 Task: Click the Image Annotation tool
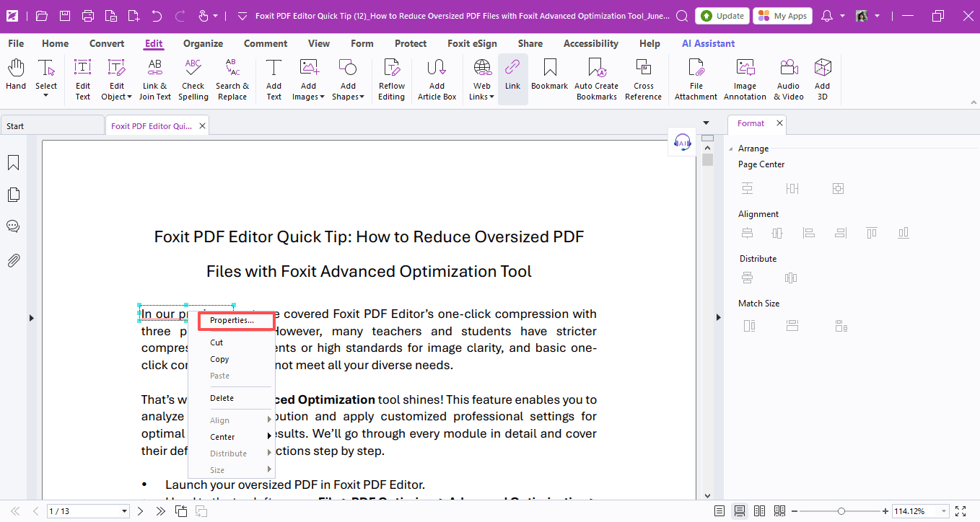pyautogui.click(x=745, y=79)
